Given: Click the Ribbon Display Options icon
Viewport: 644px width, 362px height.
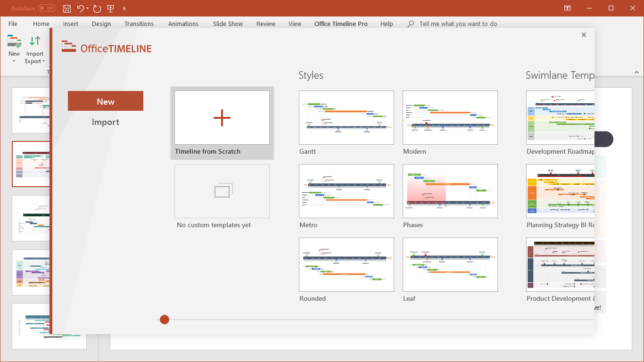Looking at the screenshot, I should tap(567, 8).
